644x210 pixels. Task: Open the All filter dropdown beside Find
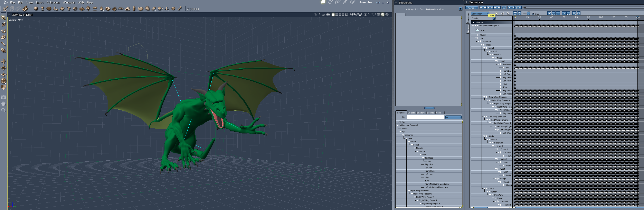[453, 117]
